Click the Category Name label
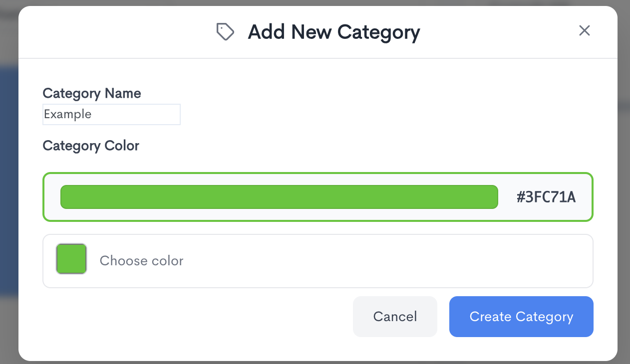The height and width of the screenshot is (364, 630). [x=92, y=93]
